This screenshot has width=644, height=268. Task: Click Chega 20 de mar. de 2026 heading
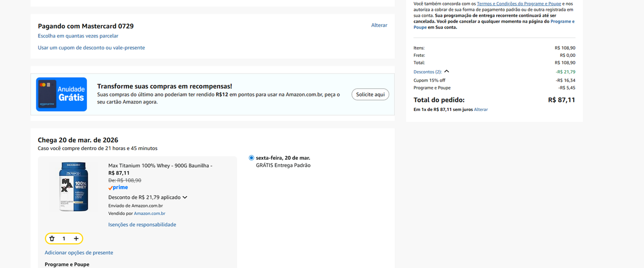coord(78,140)
